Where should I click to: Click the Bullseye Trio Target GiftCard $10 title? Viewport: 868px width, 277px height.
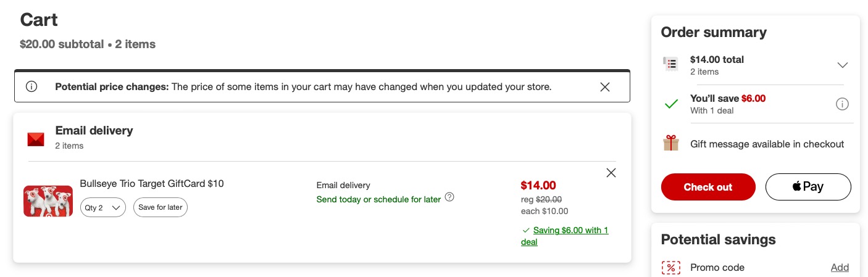(152, 183)
